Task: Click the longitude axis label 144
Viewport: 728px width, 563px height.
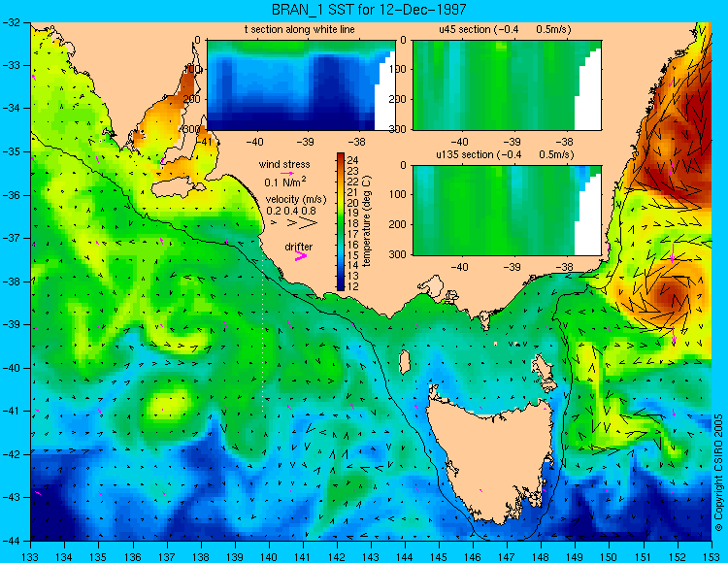Action: point(405,556)
